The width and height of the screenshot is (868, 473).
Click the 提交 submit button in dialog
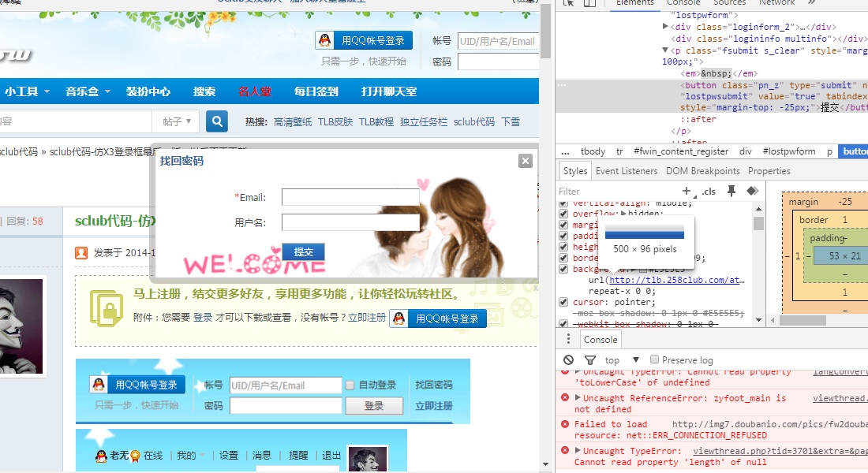(x=303, y=251)
